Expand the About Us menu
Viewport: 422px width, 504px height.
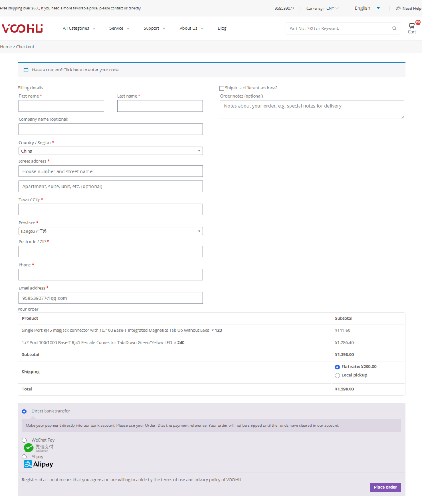(191, 28)
